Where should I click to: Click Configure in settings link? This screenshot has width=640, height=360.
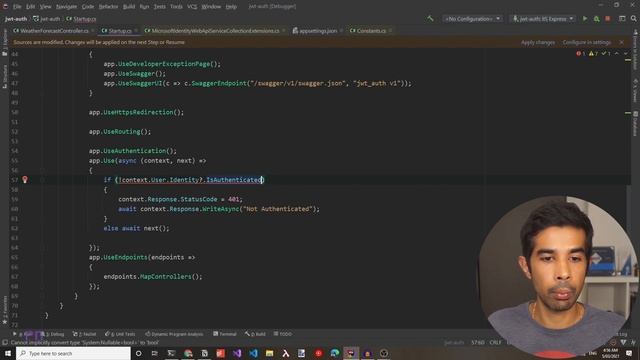click(x=587, y=42)
